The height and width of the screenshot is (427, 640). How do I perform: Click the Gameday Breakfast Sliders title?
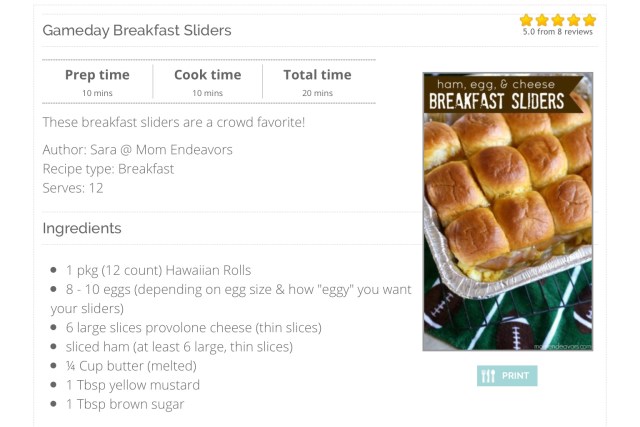pyautogui.click(x=137, y=30)
